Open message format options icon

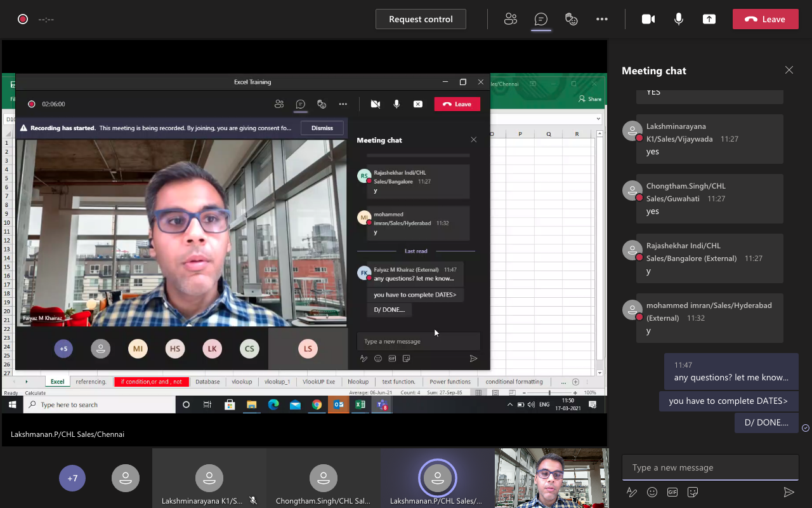pos(631,492)
